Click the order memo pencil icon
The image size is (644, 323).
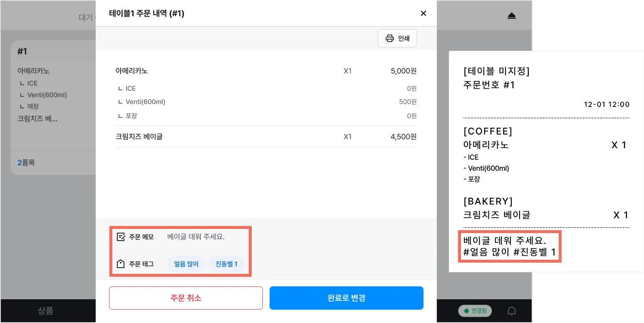(121, 237)
